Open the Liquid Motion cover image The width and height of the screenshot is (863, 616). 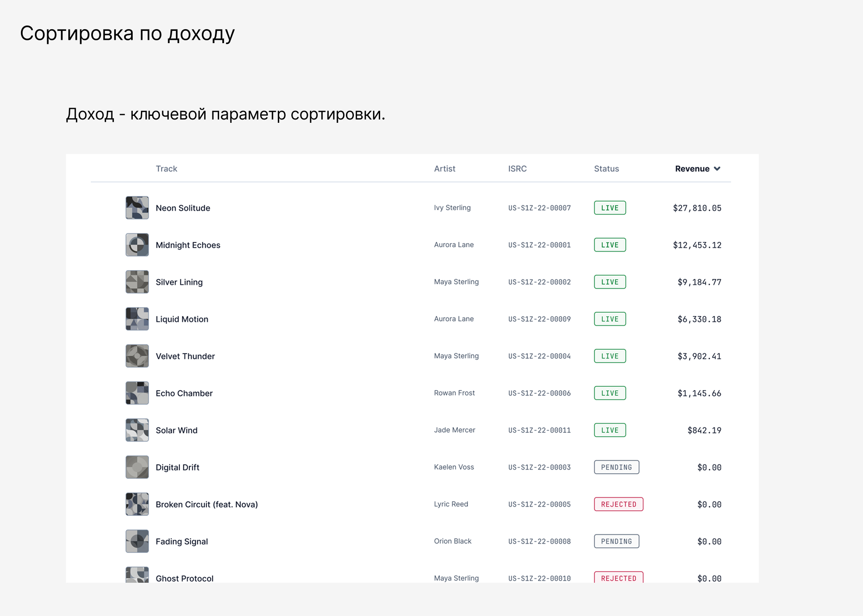[x=137, y=319]
